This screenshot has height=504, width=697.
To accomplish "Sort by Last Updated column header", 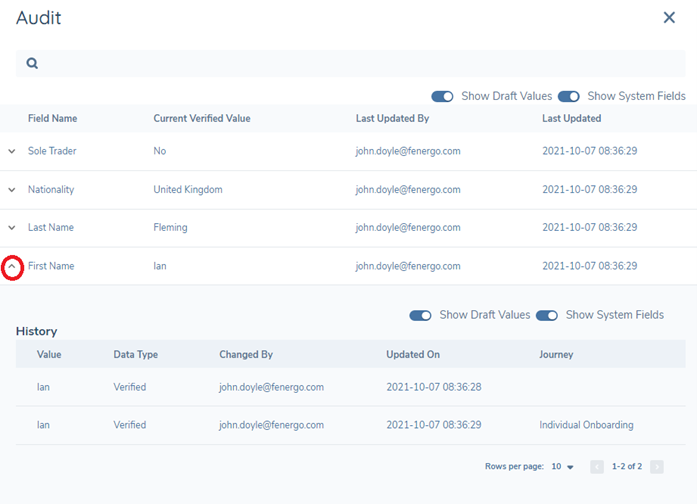I will point(571,118).
